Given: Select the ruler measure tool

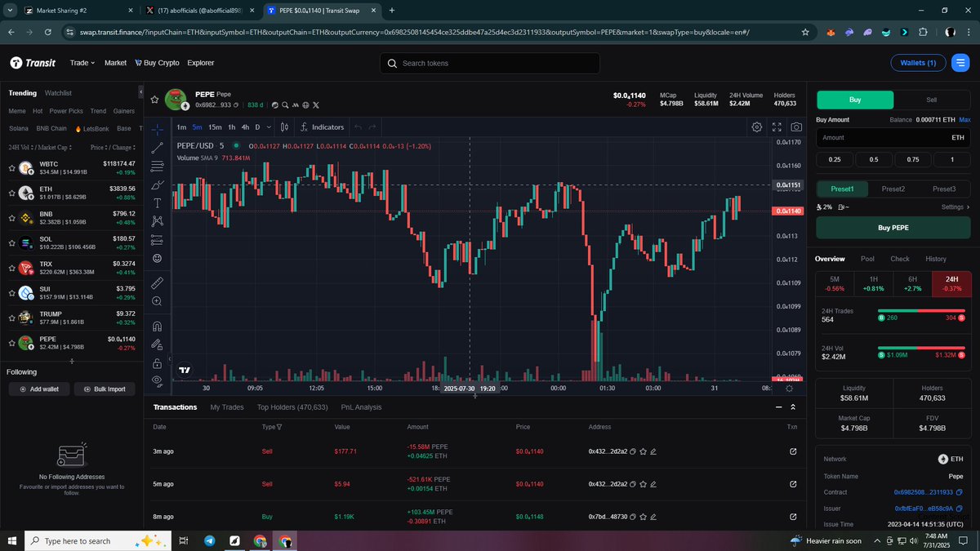Looking at the screenshot, I should coord(157,282).
